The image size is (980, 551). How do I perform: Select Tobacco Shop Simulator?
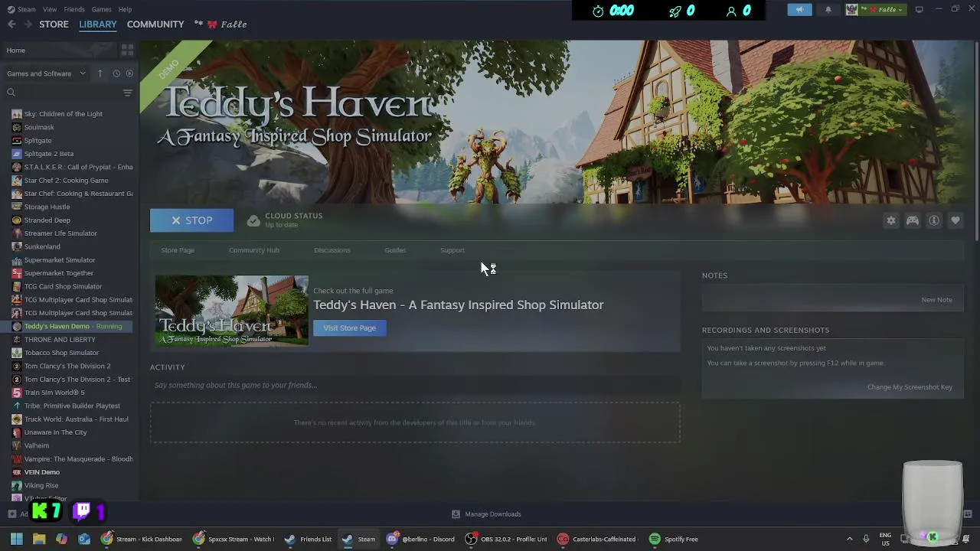pyautogui.click(x=61, y=353)
